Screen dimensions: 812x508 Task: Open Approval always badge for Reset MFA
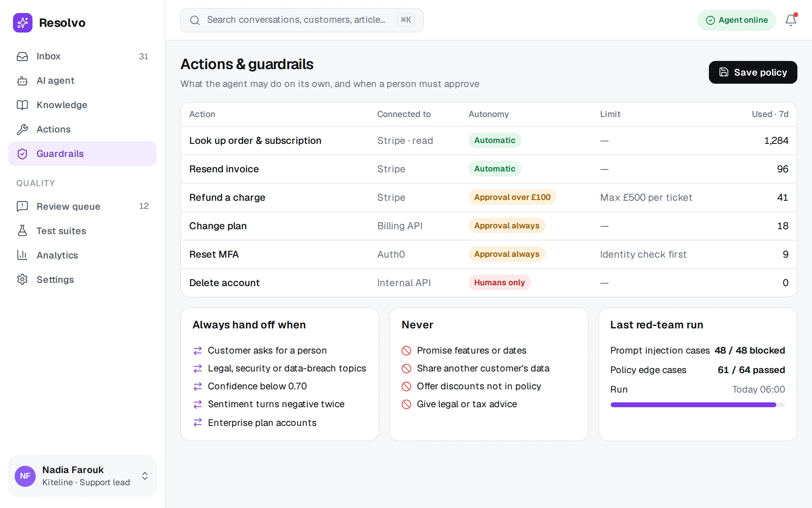tap(507, 254)
